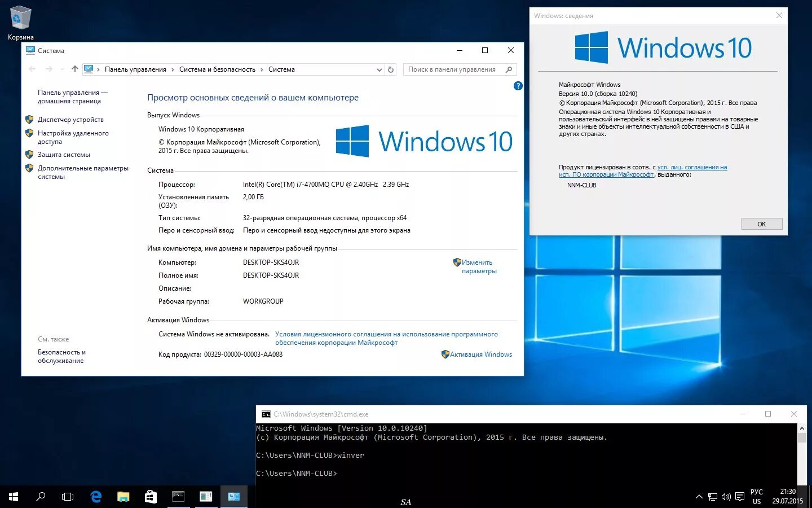Switch to the cmd.exe taskbar button

pos(178,497)
